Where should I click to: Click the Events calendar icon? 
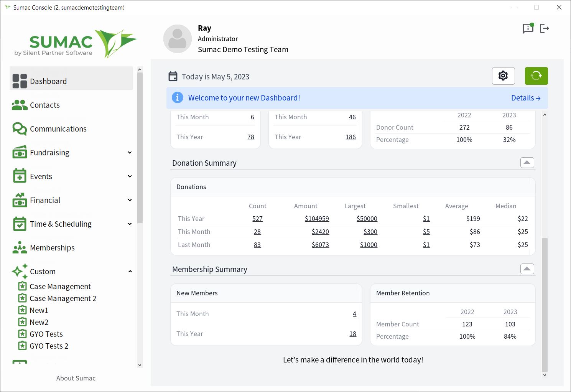tap(20, 176)
